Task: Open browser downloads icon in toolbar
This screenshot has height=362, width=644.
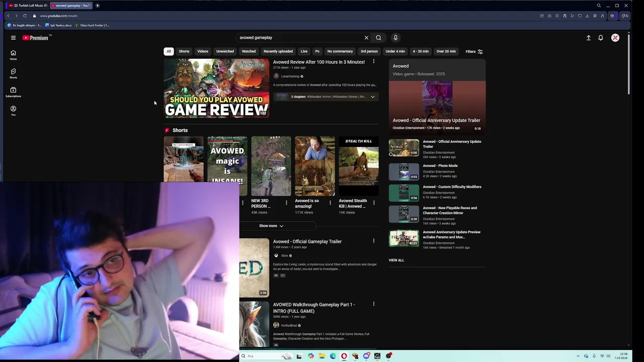Action: click(x=587, y=16)
